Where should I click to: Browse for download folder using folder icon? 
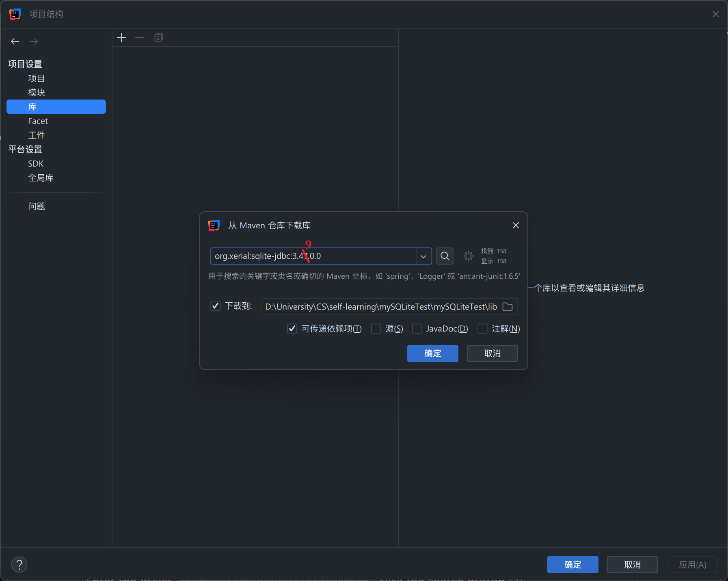pyautogui.click(x=508, y=307)
